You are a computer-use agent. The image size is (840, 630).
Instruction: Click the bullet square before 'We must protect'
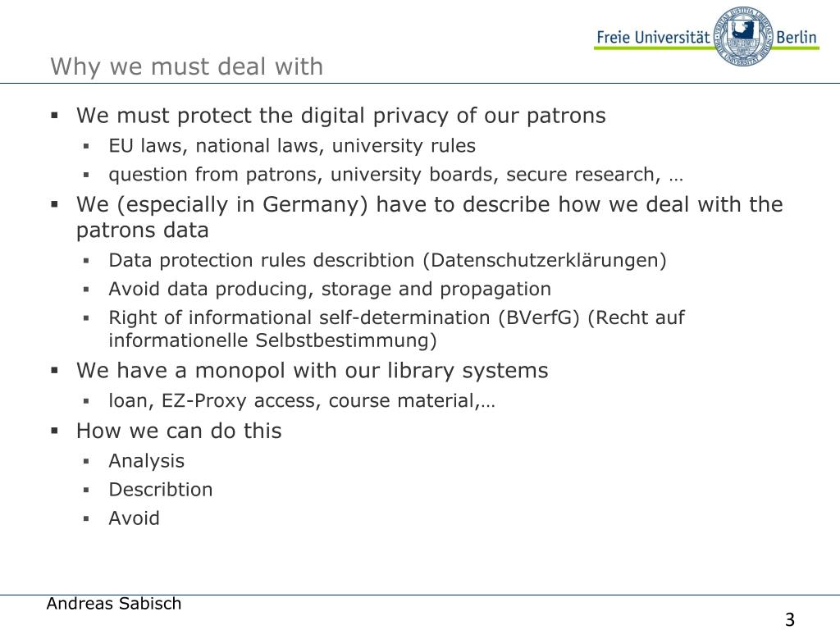pos(54,115)
